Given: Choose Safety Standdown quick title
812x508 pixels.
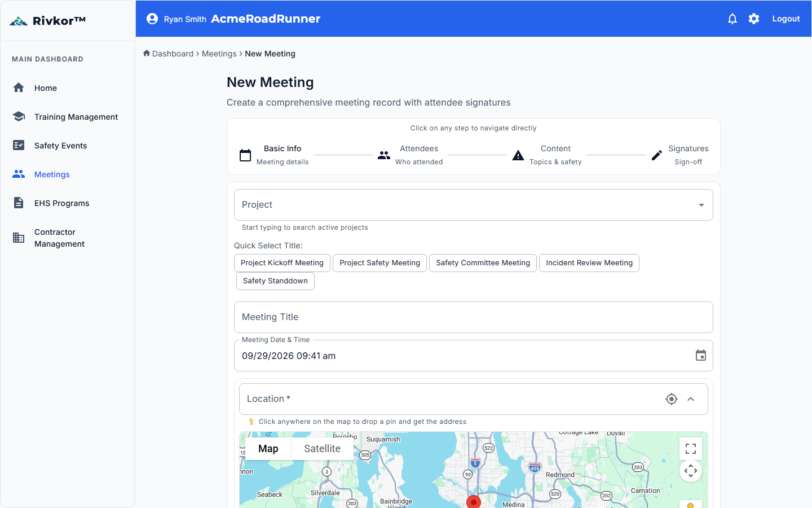Looking at the screenshot, I should tap(275, 281).
